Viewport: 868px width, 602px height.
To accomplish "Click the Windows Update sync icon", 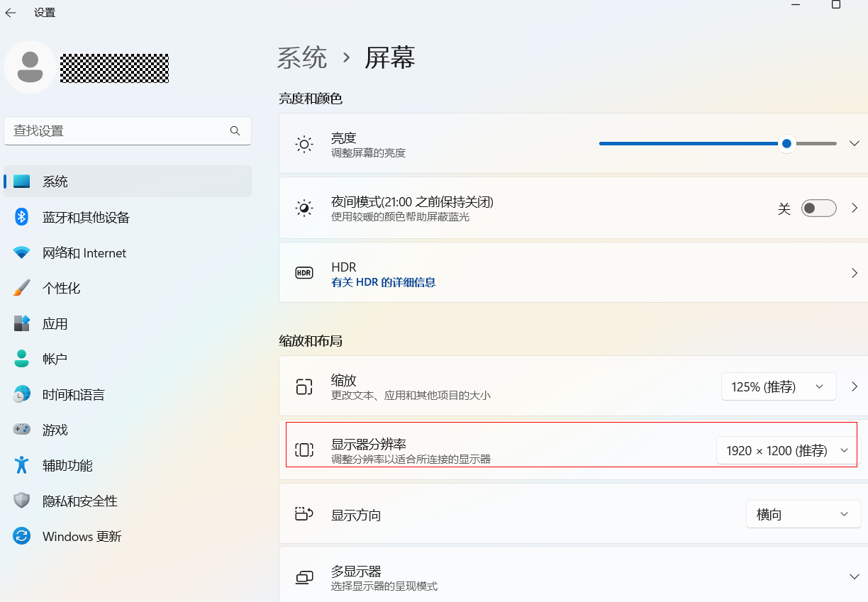I will pyautogui.click(x=22, y=537).
